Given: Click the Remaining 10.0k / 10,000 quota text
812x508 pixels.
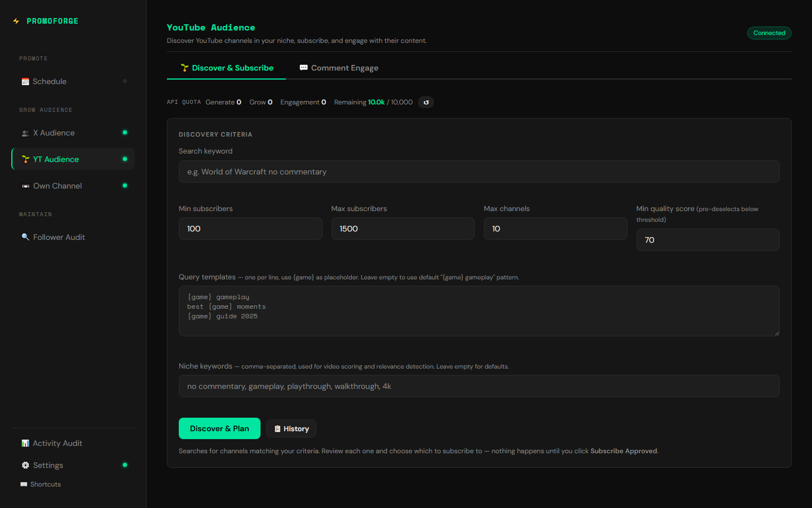Looking at the screenshot, I should (x=373, y=102).
